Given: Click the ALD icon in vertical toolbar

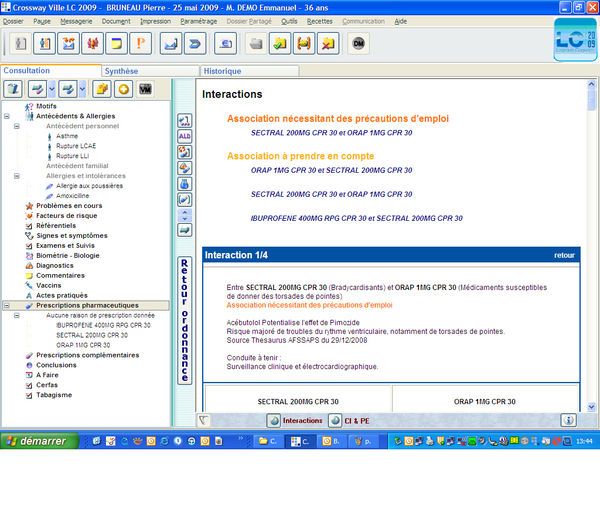Looking at the screenshot, I should pos(185,136).
